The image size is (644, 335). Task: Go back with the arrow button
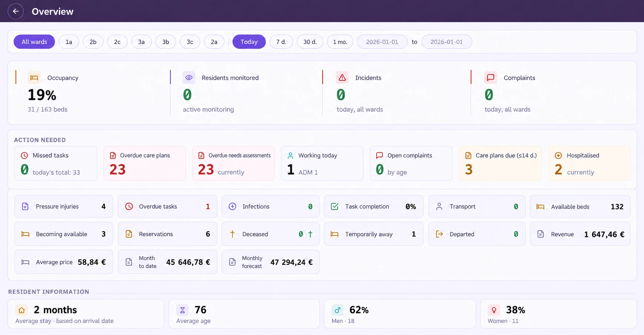(x=16, y=11)
